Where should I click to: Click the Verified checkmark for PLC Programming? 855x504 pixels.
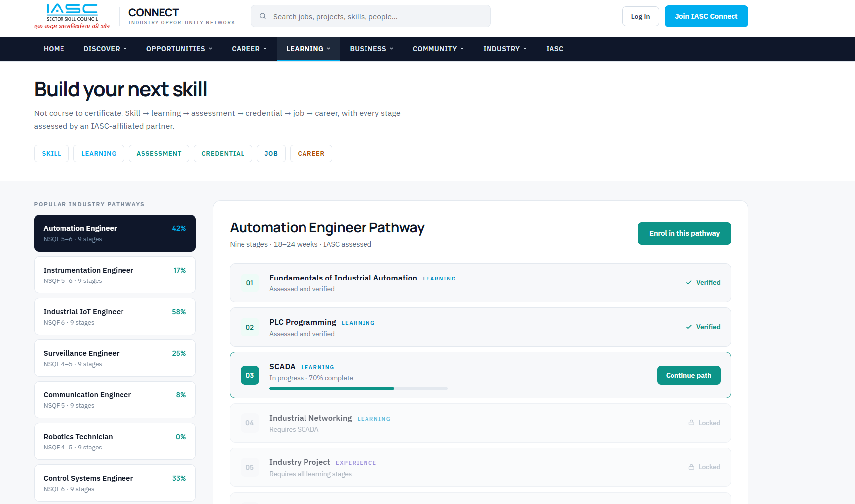point(689,327)
